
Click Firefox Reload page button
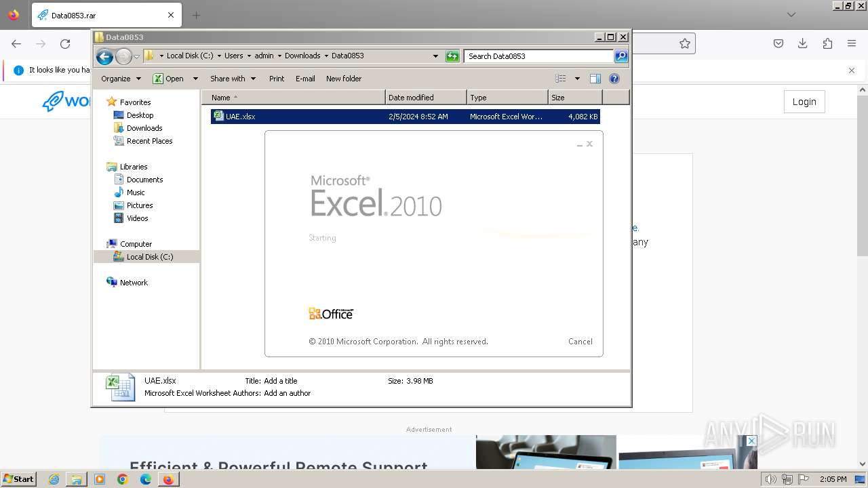tap(65, 44)
